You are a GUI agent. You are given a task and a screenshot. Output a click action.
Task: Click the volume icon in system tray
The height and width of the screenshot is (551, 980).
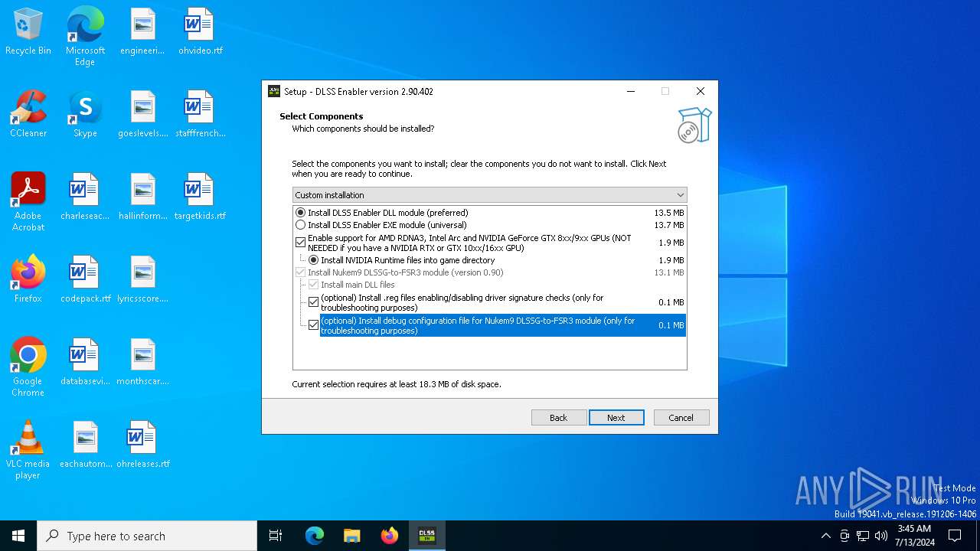pyautogui.click(x=881, y=536)
